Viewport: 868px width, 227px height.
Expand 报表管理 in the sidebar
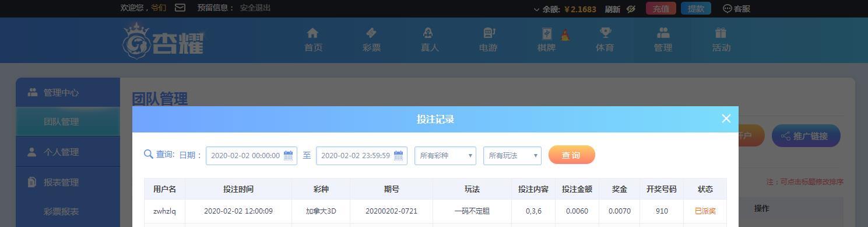click(x=68, y=183)
